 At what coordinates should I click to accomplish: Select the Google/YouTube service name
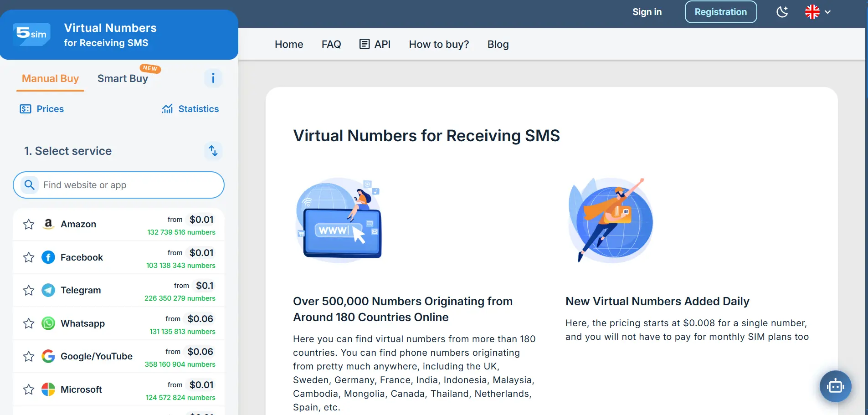97,356
